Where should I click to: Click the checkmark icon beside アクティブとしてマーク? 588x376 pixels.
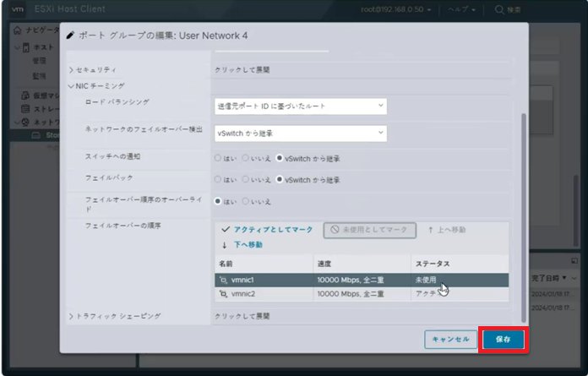tap(226, 230)
